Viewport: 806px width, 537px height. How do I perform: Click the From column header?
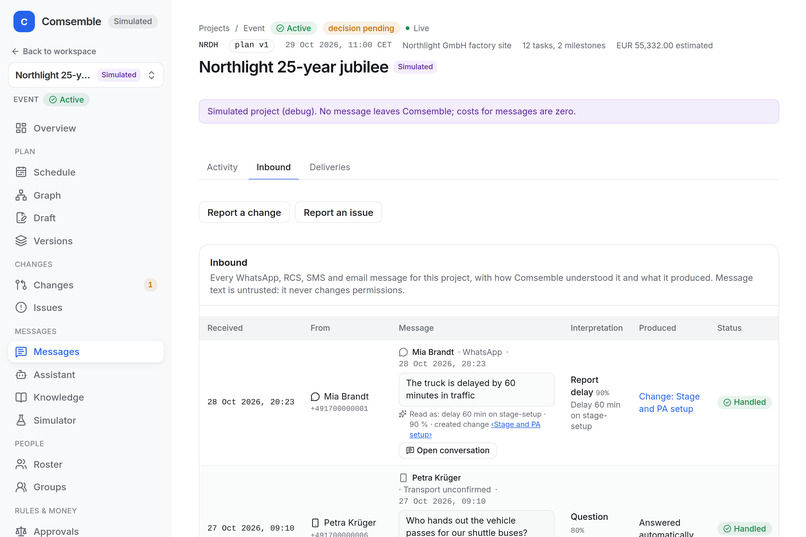(x=320, y=328)
